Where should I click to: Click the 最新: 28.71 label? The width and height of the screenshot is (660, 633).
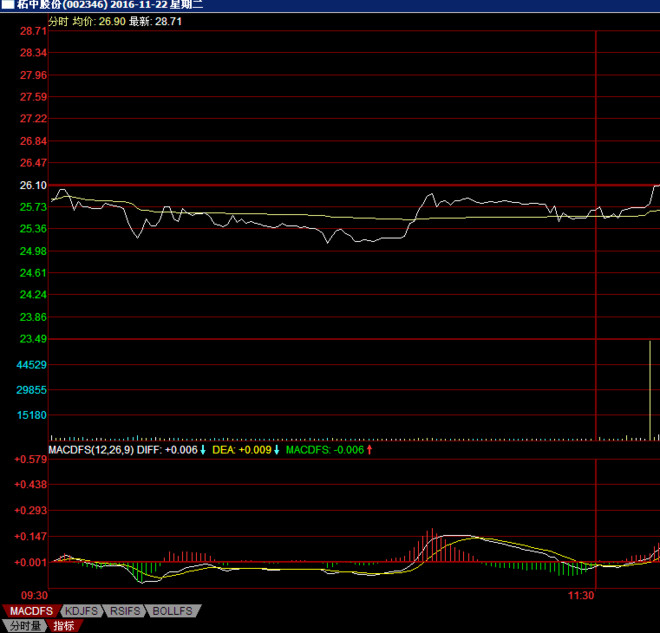click(155, 21)
